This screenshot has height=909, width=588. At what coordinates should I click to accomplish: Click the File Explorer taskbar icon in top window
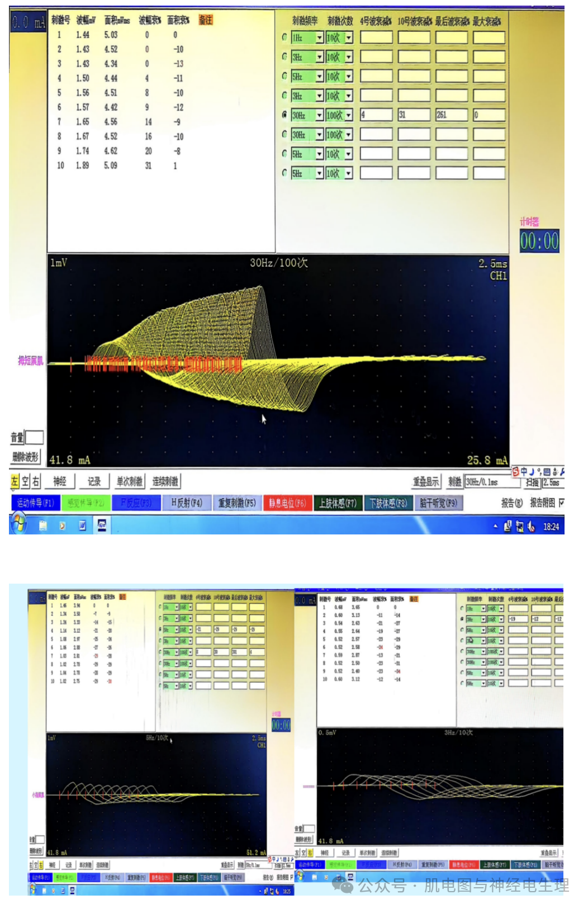click(x=43, y=525)
